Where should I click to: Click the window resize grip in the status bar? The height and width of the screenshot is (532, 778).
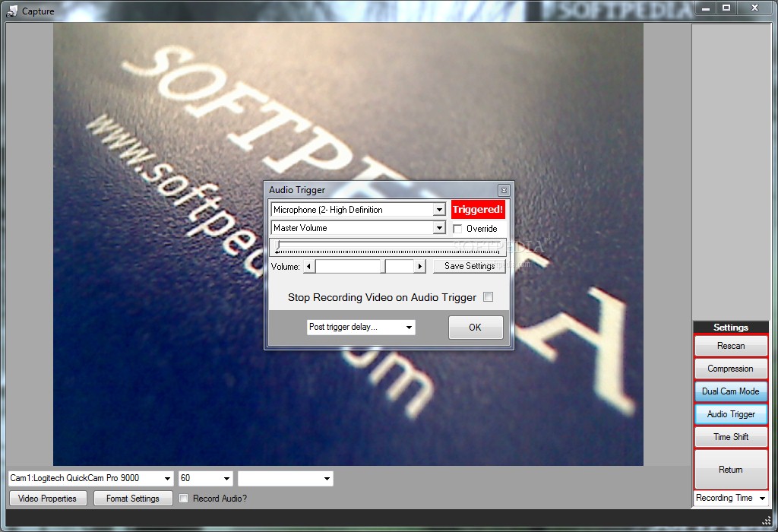[x=767, y=520]
